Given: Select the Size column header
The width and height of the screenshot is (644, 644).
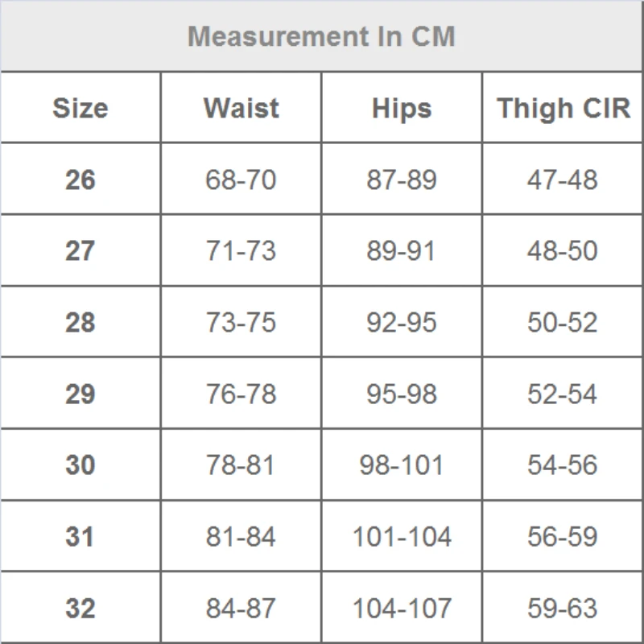Looking at the screenshot, I should tap(80, 108).
